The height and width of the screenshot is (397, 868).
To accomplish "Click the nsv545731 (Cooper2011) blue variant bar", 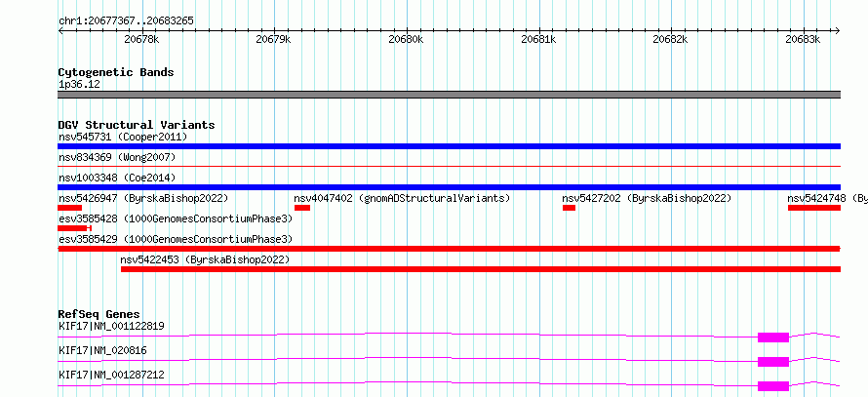I will 449,146.
